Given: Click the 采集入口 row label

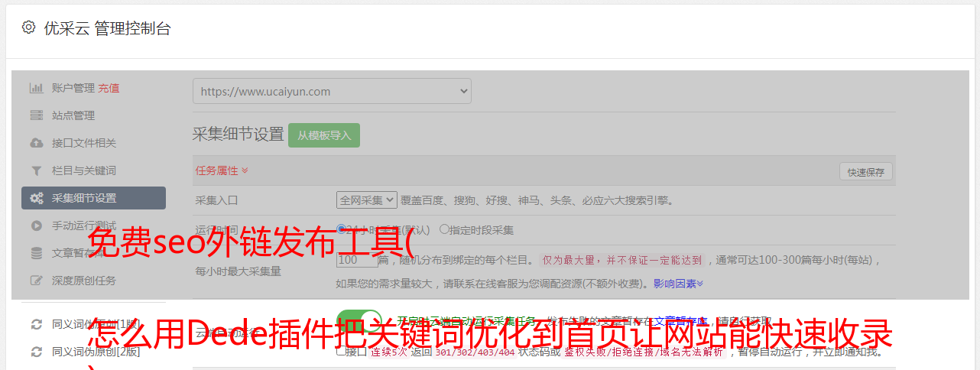Looking at the screenshot, I should coord(217,200).
